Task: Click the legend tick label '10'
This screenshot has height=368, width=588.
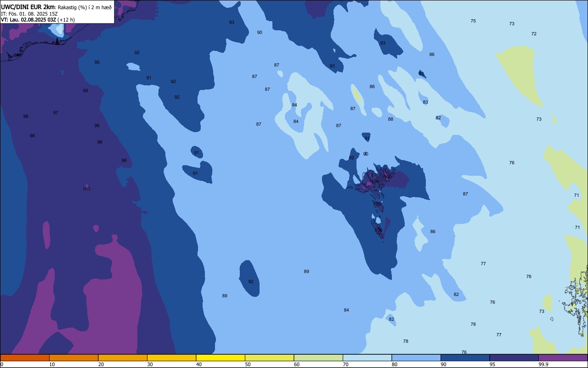Action: click(x=52, y=364)
